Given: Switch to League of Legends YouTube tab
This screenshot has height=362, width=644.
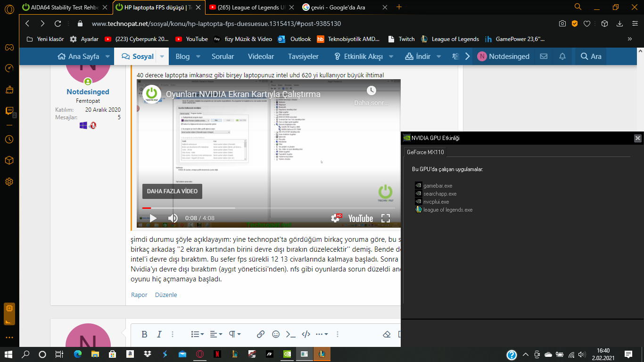Looking at the screenshot, I should [x=252, y=7].
